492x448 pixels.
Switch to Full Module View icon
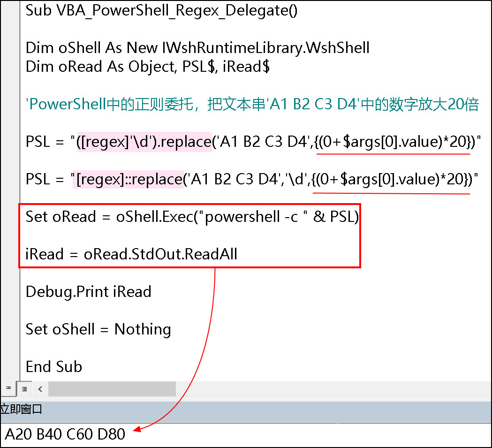(x=24, y=389)
